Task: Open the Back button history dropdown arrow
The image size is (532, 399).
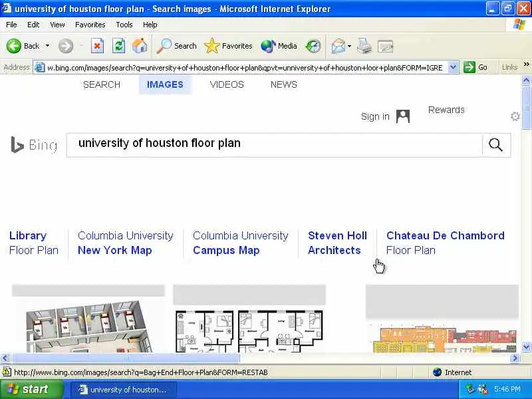Action: click(47, 46)
